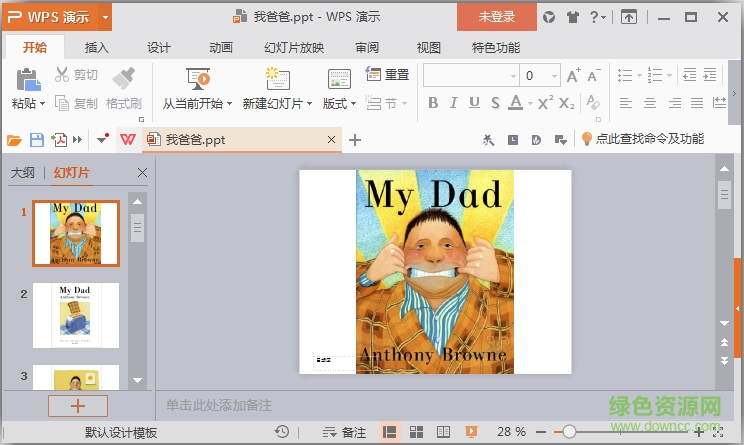Toggle the notes (备注) pane in status bar
Image resolution: width=744 pixels, height=445 pixels.
tap(344, 432)
